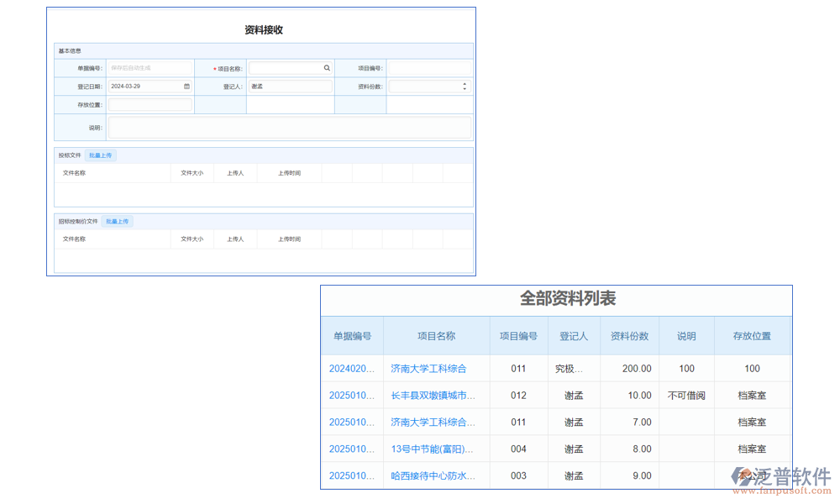The width and height of the screenshot is (840, 504).
Task: Click into the 存放位置 input field
Action: point(150,104)
